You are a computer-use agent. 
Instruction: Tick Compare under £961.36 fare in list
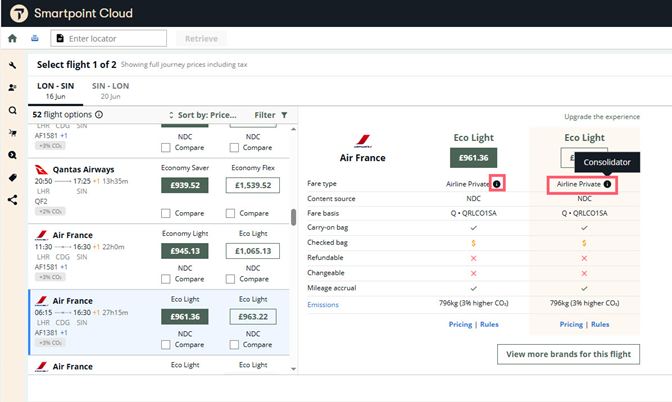166,345
